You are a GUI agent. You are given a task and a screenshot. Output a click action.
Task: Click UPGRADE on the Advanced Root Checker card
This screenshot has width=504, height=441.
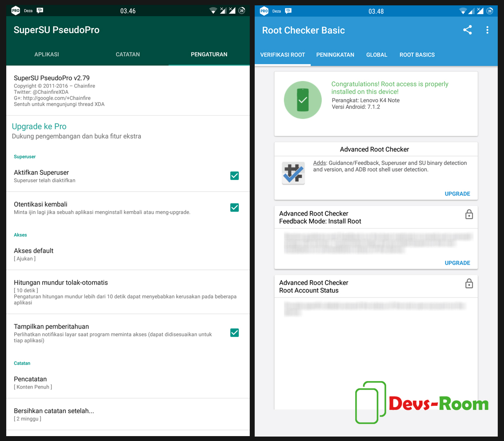click(x=457, y=194)
